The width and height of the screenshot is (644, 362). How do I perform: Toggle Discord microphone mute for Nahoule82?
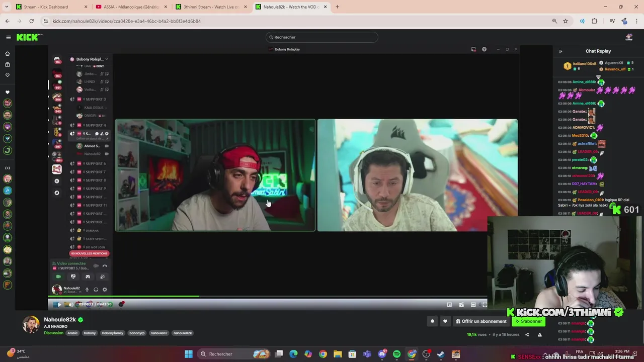pos(87,290)
